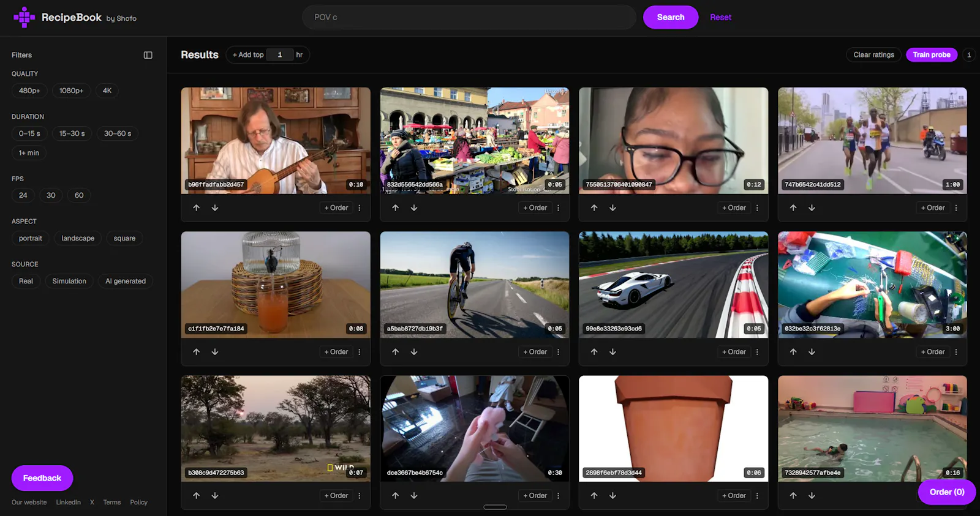The height and width of the screenshot is (516, 980).
Task: Select the 60 FPS filter
Action: pyautogui.click(x=79, y=195)
